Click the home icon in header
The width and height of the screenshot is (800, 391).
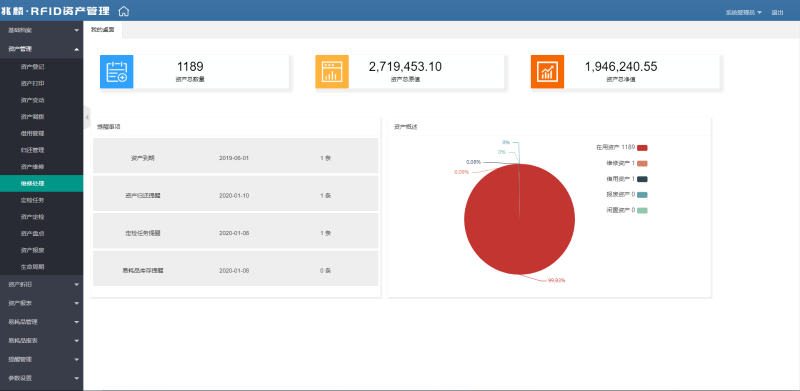124,11
